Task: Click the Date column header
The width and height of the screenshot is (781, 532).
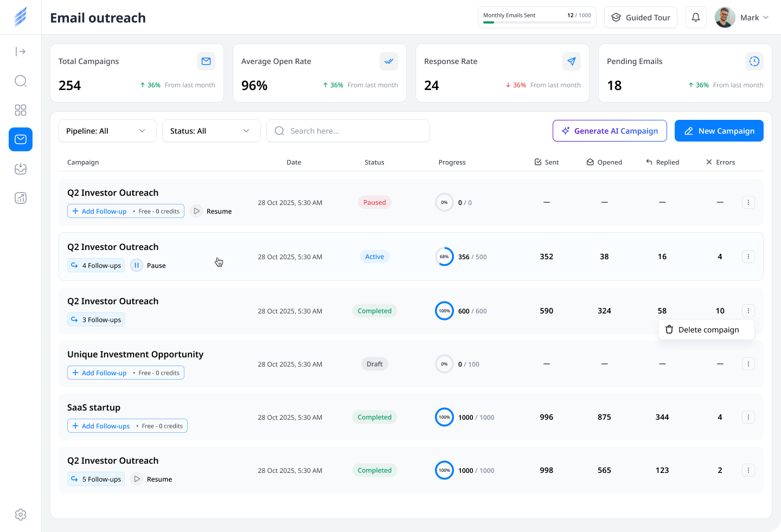Action: 294,162
